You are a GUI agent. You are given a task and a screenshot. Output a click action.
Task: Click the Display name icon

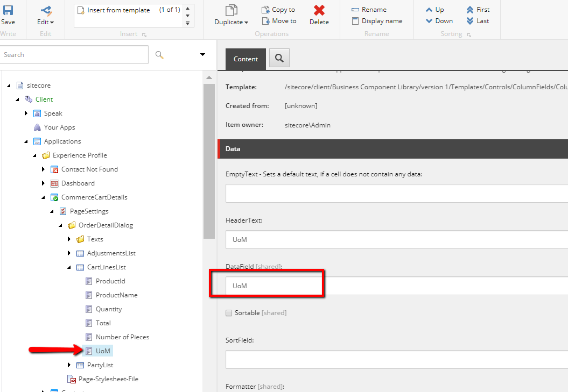[x=355, y=21]
